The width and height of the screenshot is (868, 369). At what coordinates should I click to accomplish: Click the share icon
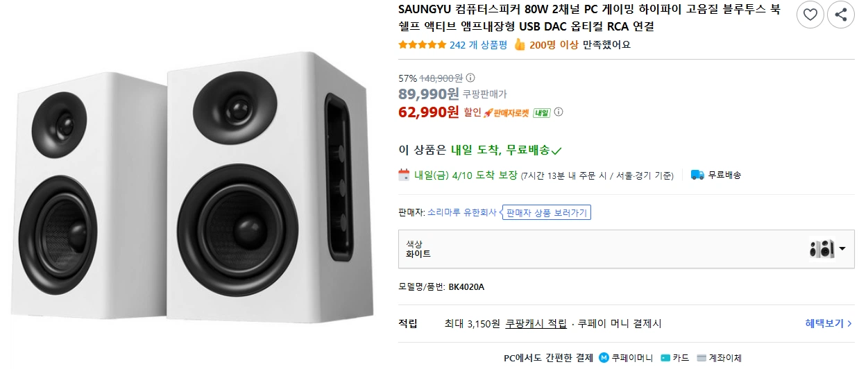tap(840, 15)
